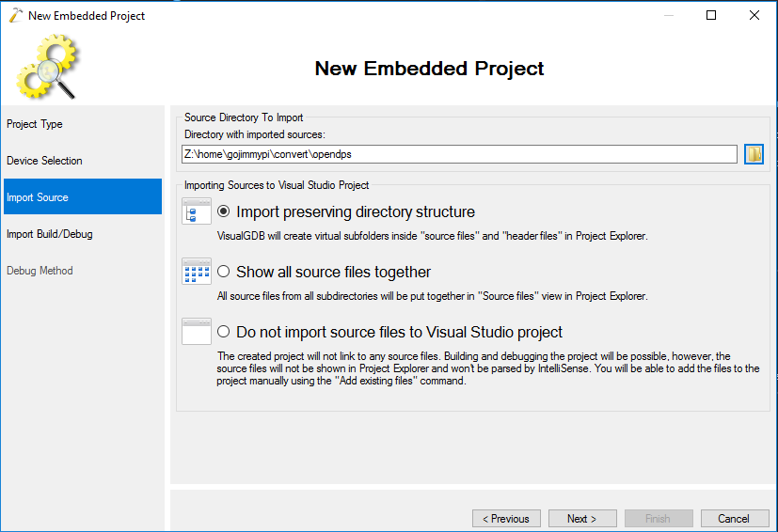778x532 pixels.
Task: Click the VisualGDB gears and magnifier logo
Action: coord(47,67)
